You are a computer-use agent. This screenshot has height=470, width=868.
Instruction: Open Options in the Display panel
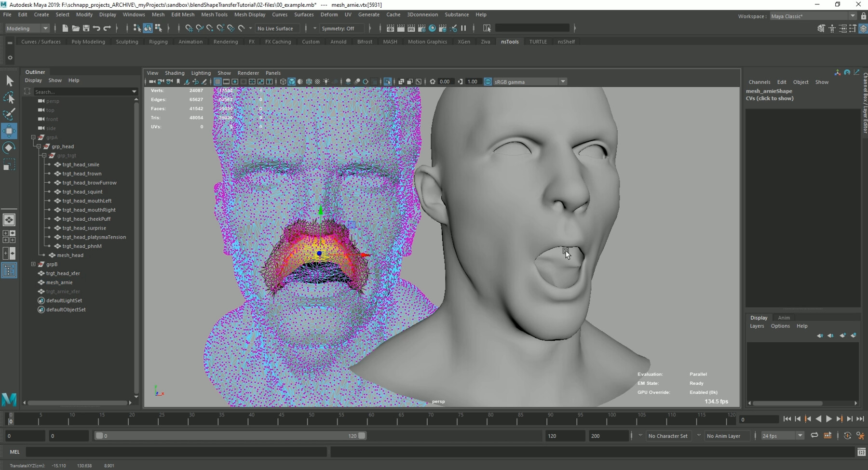coord(781,326)
